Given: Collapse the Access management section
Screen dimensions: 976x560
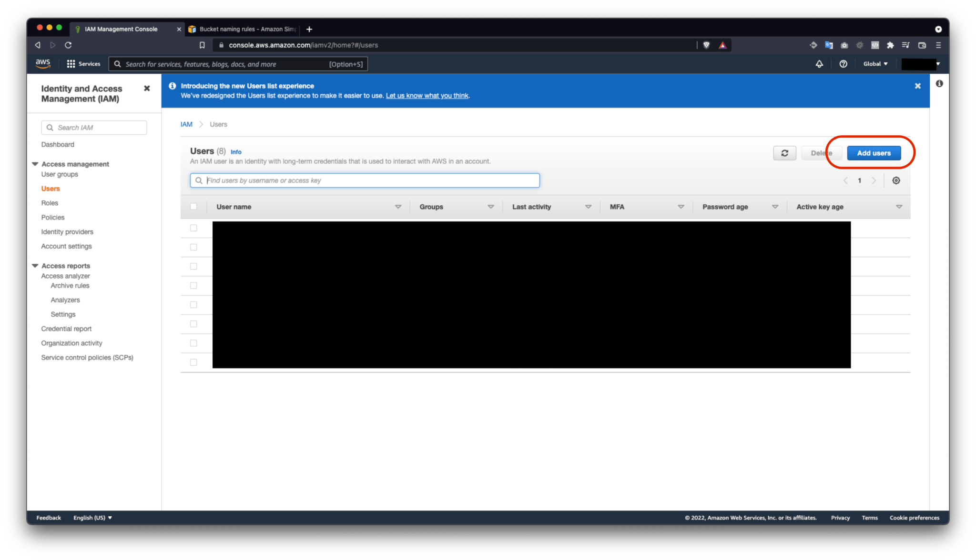Looking at the screenshot, I should pyautogui.click(x=35, y=164).
